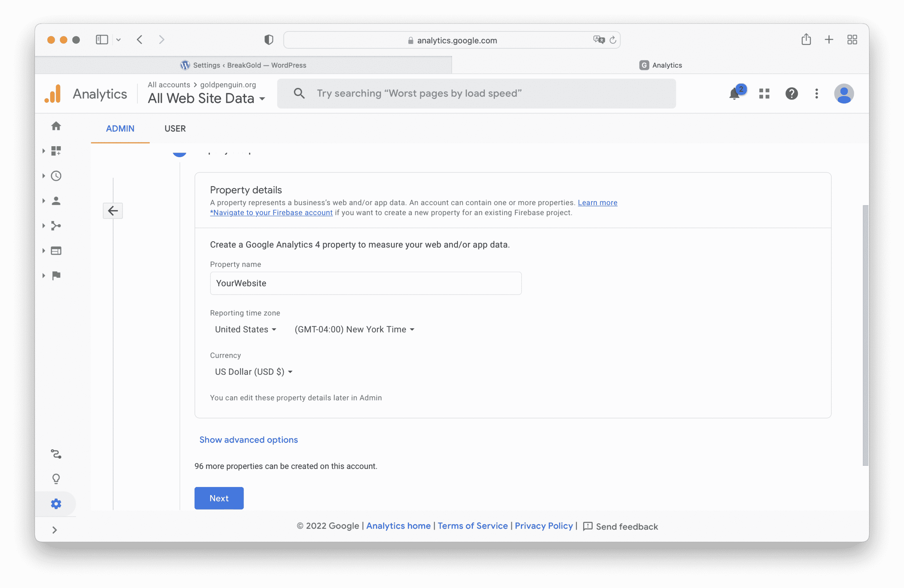Open the Conversions flag icon
This screenshot has height=588, width=904.
[x=56, y=275]
